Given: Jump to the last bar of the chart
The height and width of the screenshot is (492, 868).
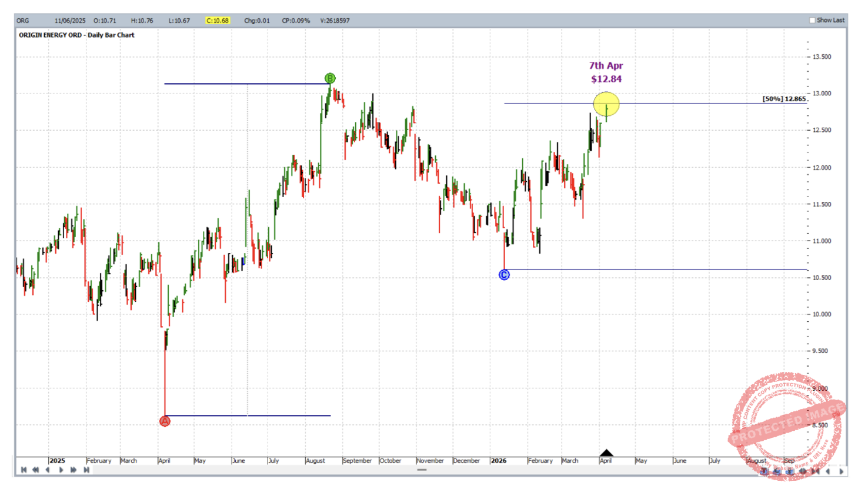Looking at the screenshot, I should coord(86,470).
